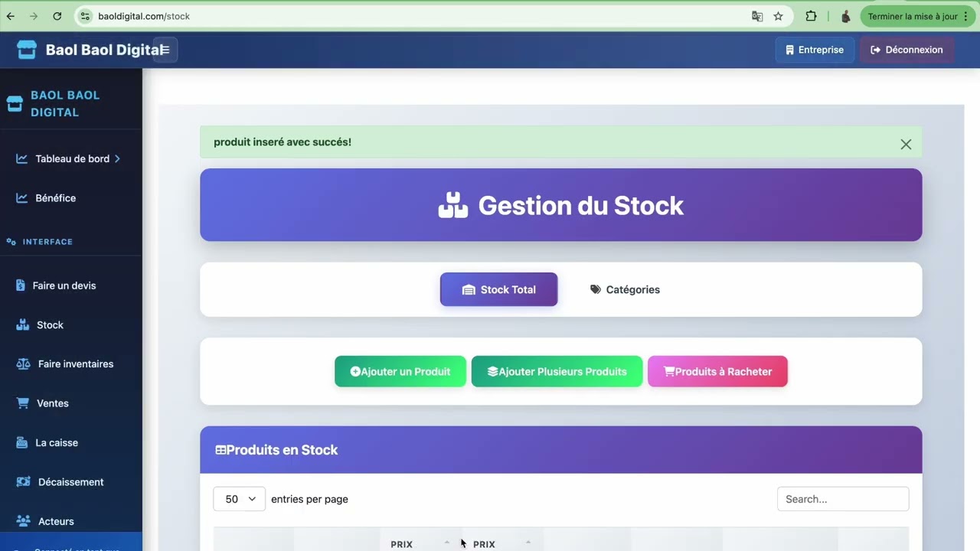The height and width of the screenshot is (551, 980).
Task: Click the Faire inventaires scale icon
Action: coord(23,364)
